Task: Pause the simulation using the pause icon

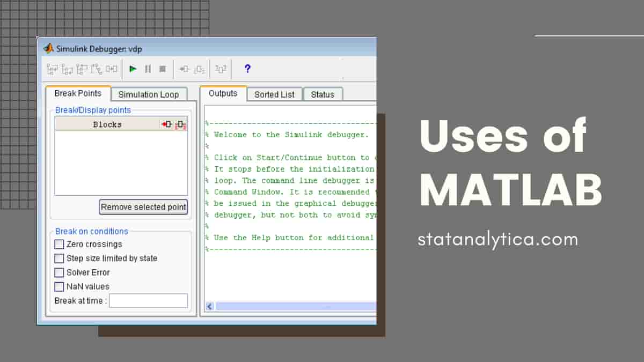Action: (x=148, y=69)
